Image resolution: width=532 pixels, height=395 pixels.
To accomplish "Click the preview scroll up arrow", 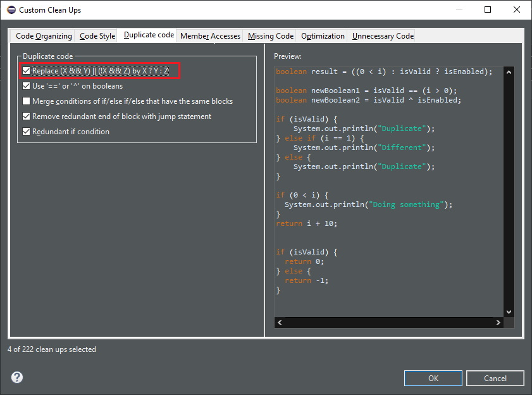I will pyautogui.click(x=509, y=72).
